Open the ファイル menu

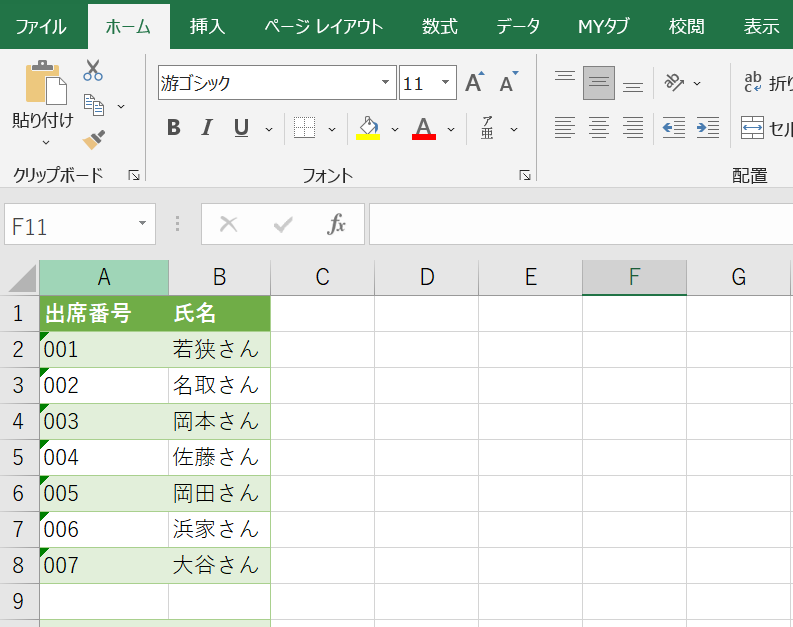pyautogui.click(x=42, y=26)
